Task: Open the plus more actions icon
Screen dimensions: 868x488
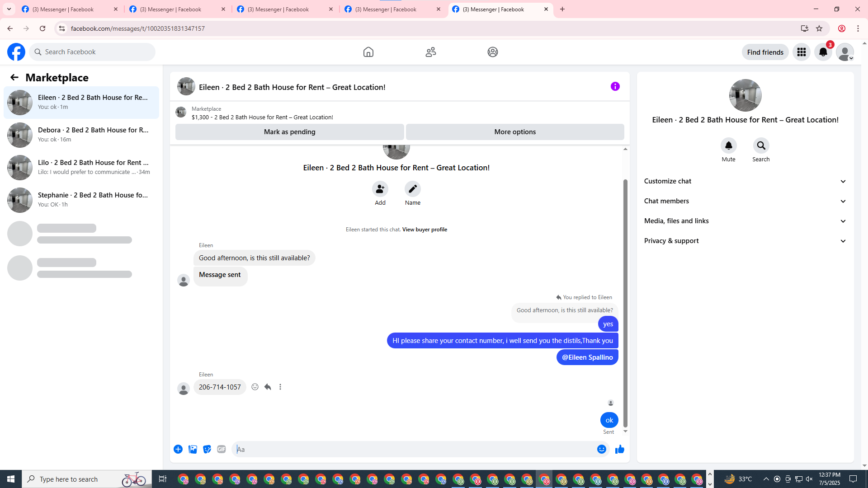Action: click(178, 449)
